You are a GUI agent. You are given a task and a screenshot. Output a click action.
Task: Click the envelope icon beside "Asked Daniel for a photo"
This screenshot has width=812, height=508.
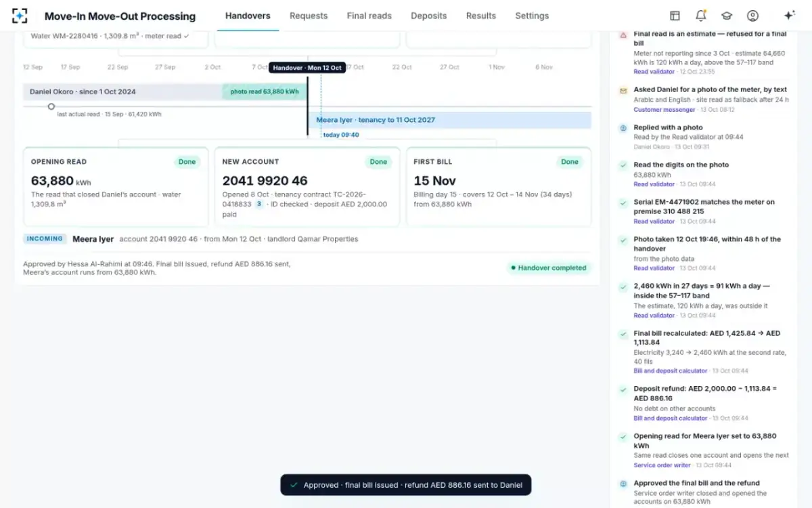click(623, 90)
